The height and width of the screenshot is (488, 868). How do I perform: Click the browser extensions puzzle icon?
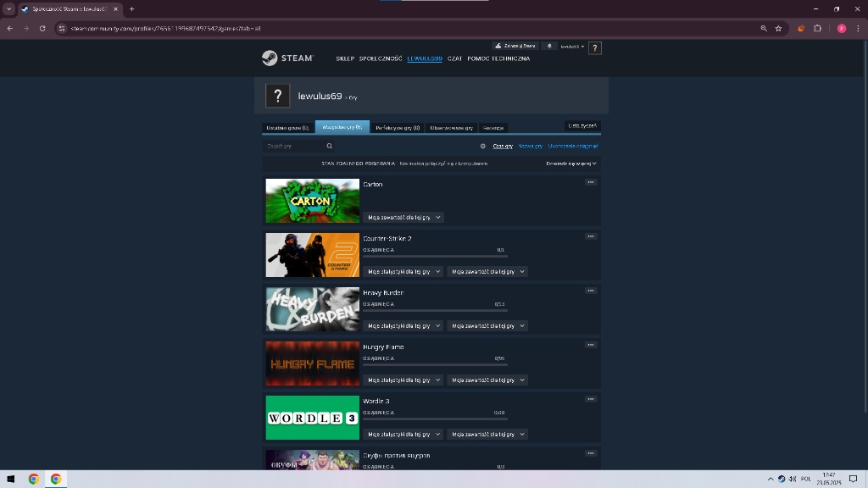(816, 28)
